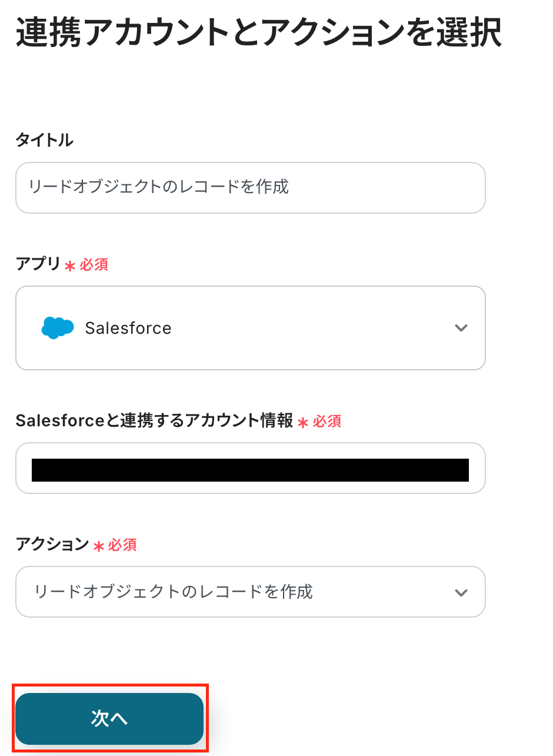Click the Salesforce cloud logo icon
The height and width of the screenshot is (756, 553).
58,327
